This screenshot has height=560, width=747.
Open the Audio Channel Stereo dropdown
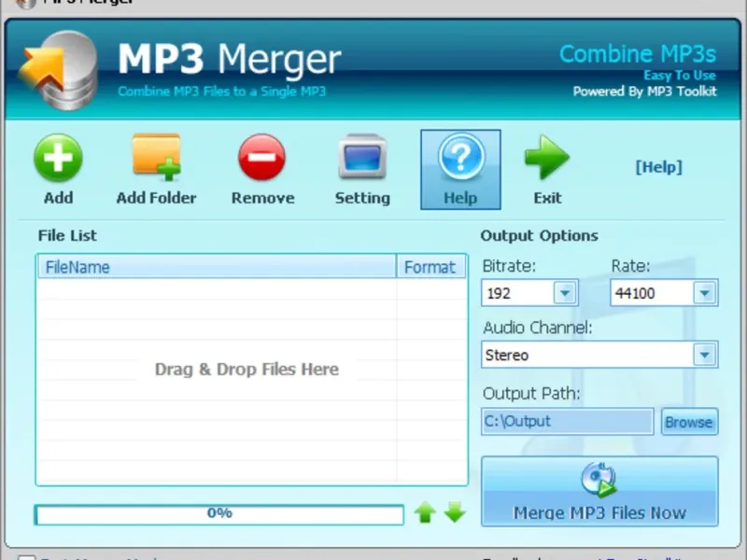coord(705,355)
